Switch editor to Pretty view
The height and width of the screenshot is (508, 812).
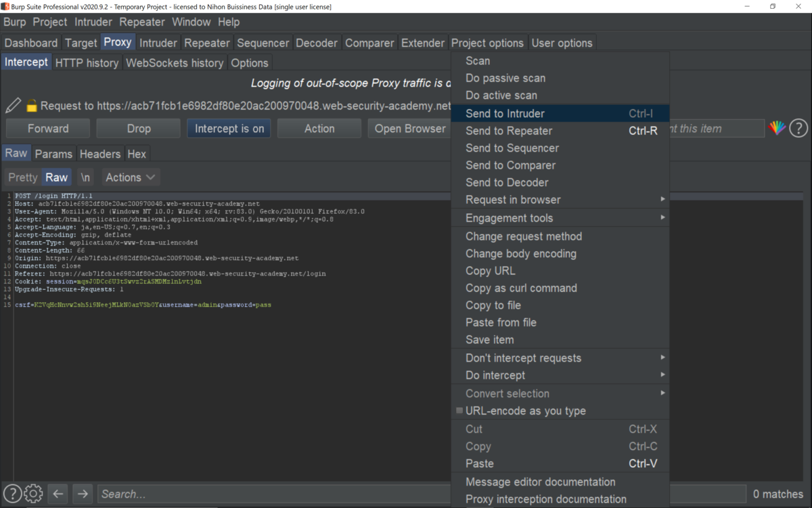[x=23, y=177]
